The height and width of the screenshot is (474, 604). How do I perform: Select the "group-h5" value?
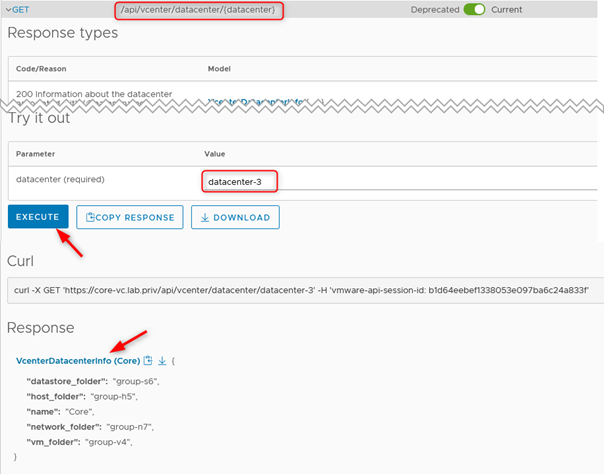113,397
